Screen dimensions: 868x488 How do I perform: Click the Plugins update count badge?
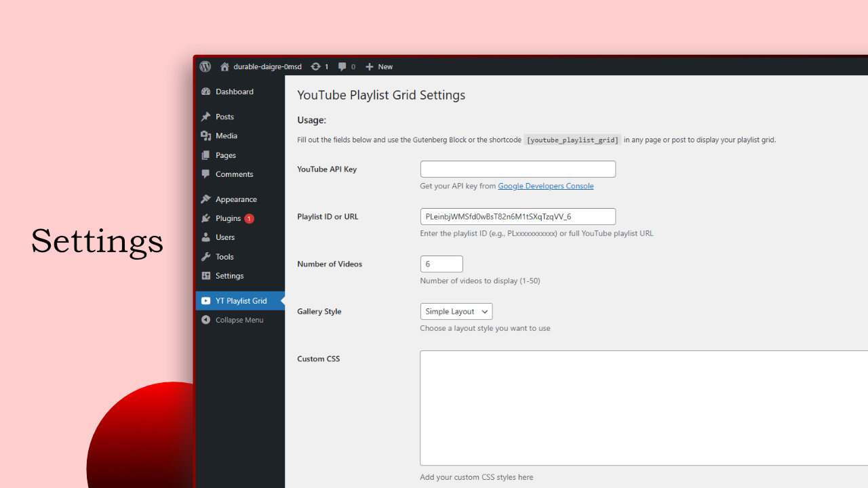click(251, 218)
